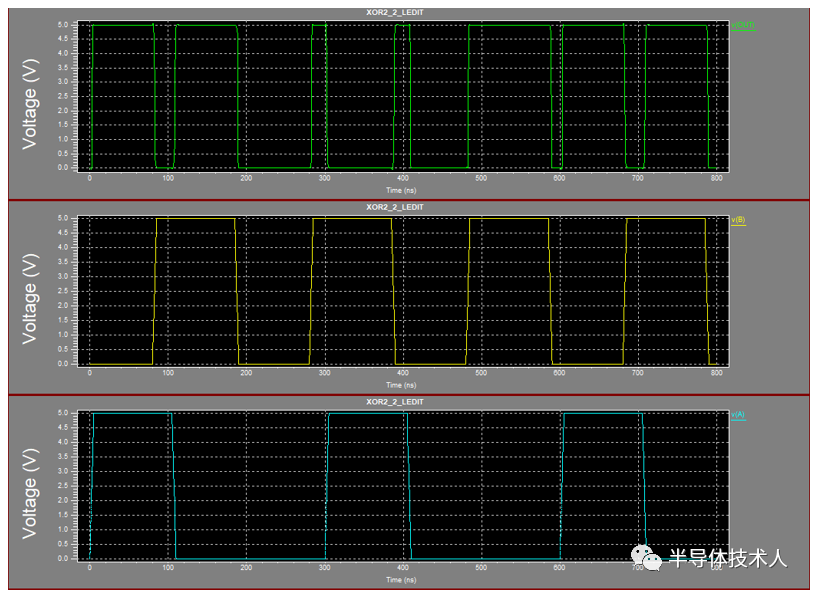Click the Time (ns) label under the bottom chart
815x595 pixels.
[401, 579]
